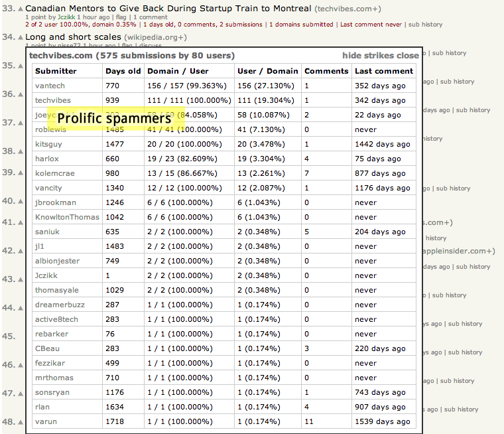Screen dimensions: 504x434
Task: Open Jczikk profile under story 33
Action: point(66,17)
